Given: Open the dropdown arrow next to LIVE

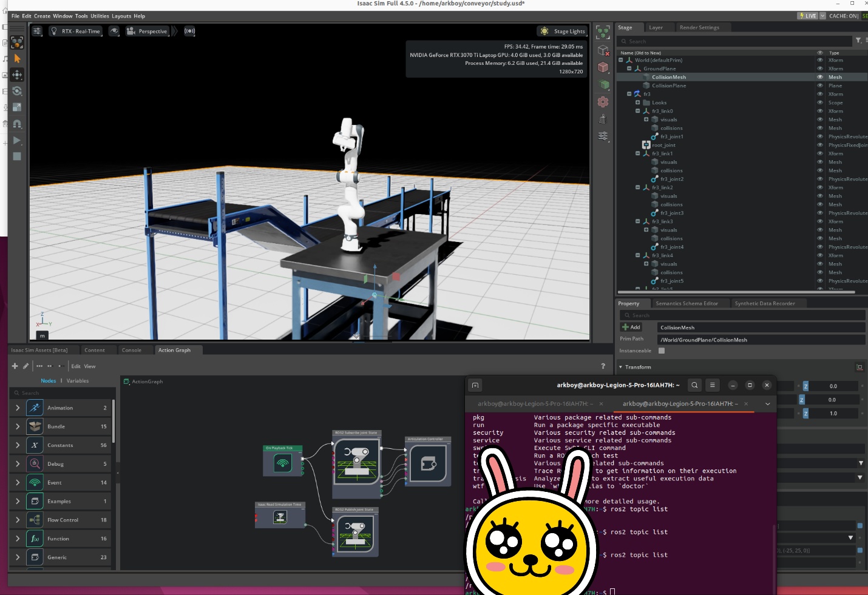Looking at the screenshot, I should (823, 16).
